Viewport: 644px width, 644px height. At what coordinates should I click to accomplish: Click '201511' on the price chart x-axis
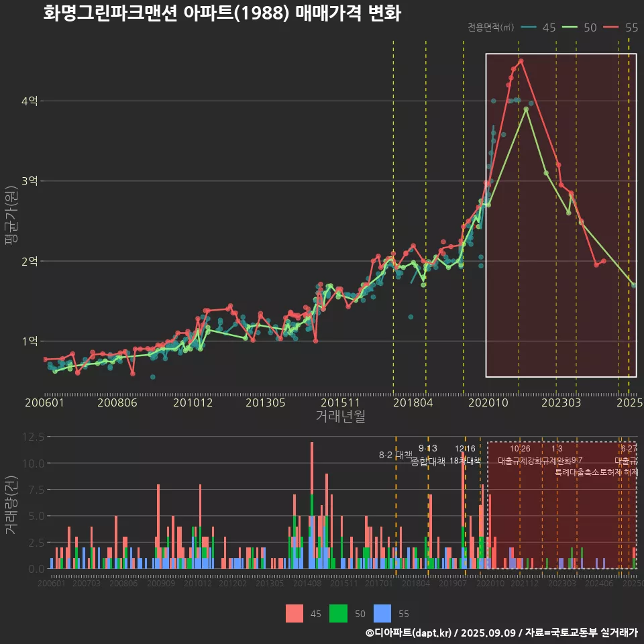[340, 402]
